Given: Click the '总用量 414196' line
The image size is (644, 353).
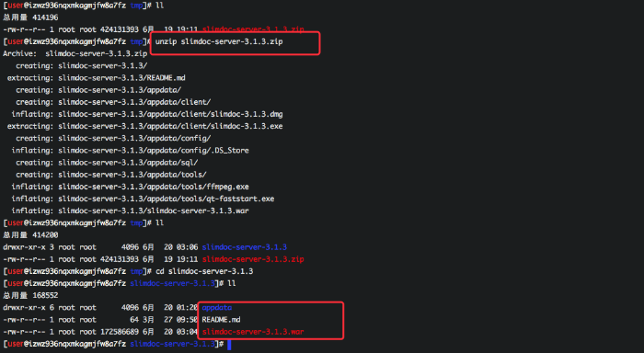Looking at the screenshot, I should [30, 17].
